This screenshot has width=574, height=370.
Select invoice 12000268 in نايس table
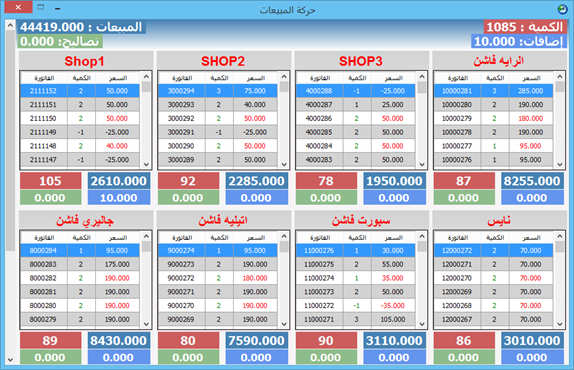point(493,305)
